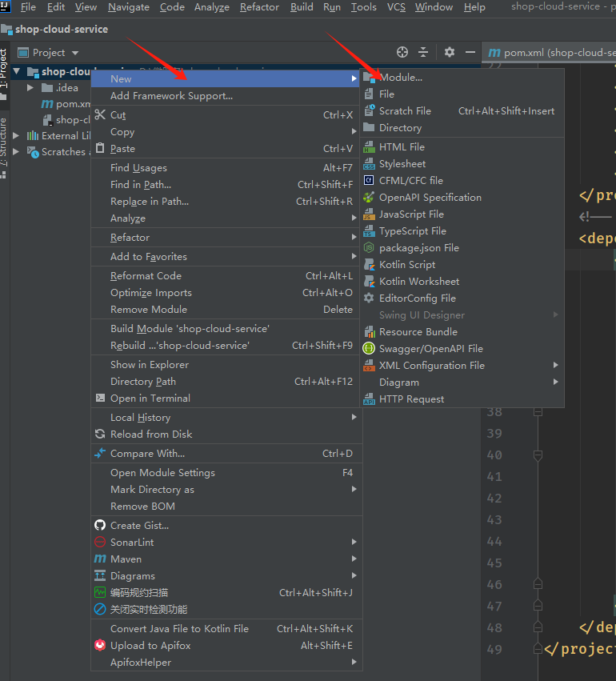Select Open Module Settings
This screenshot has height=681, width=616.
coord(226,472)
